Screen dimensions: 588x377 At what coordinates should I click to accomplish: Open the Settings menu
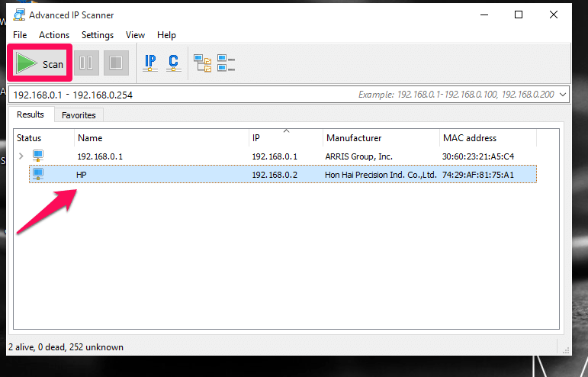pyautogui.click(x=98, y=35)
